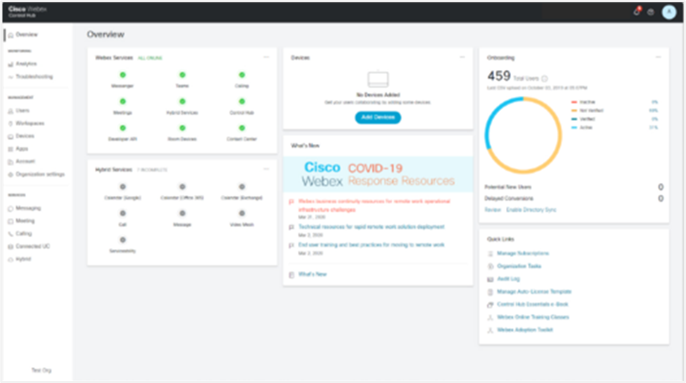Screen dimensions: 686x383
Task: Check the Messenger service status dot
Action: 122,75
